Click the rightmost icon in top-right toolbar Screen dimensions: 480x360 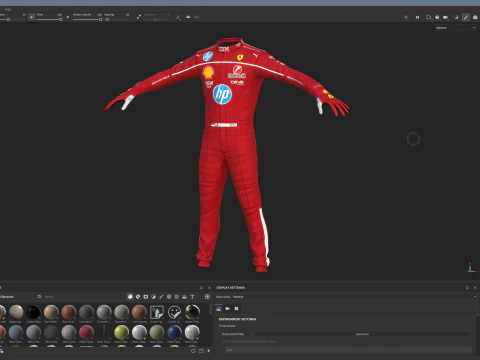475,17
